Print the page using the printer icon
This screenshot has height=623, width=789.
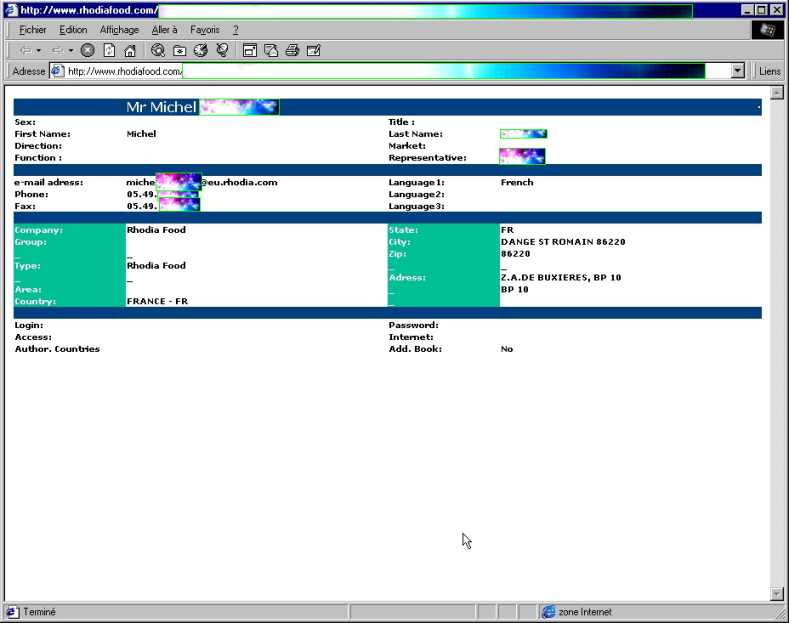(292, 50)
